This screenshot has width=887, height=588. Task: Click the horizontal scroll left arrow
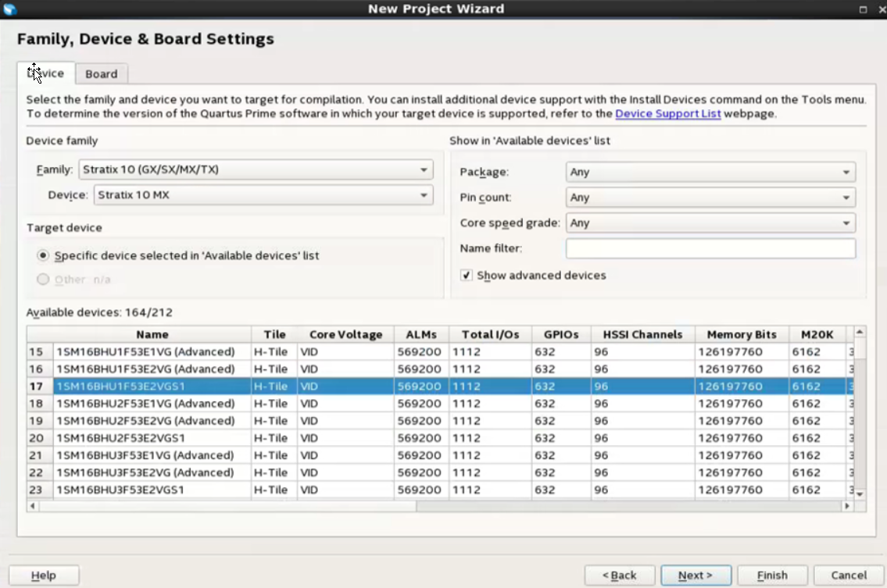click(32, 506)
